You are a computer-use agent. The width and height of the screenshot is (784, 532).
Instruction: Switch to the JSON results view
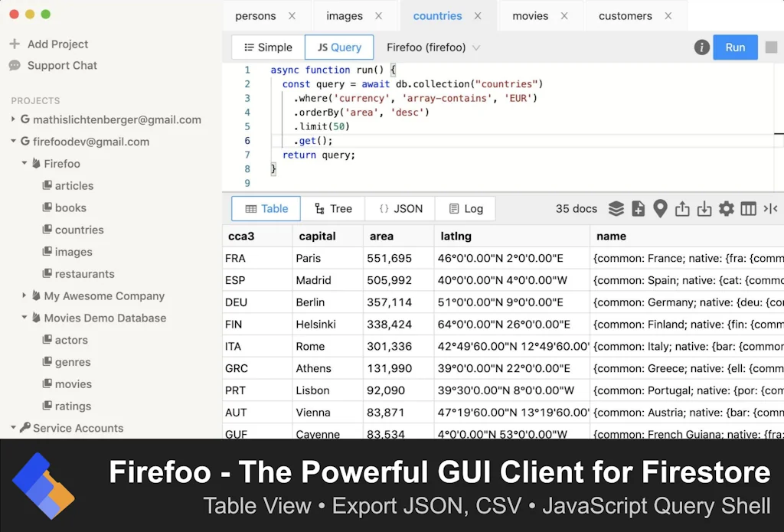(x=399, y=208)
